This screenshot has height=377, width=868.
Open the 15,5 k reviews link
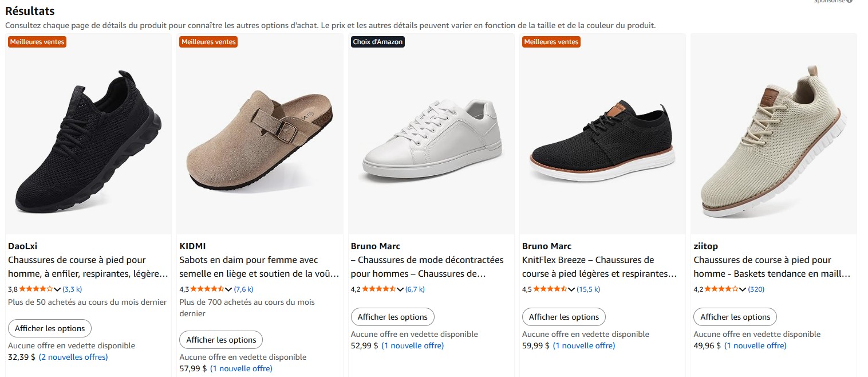(x=589, y=289)
